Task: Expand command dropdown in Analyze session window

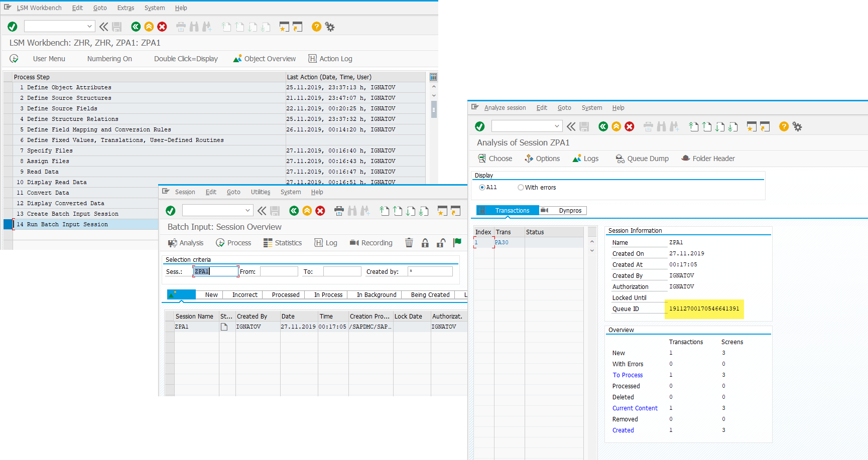Action: coord(556,126)
